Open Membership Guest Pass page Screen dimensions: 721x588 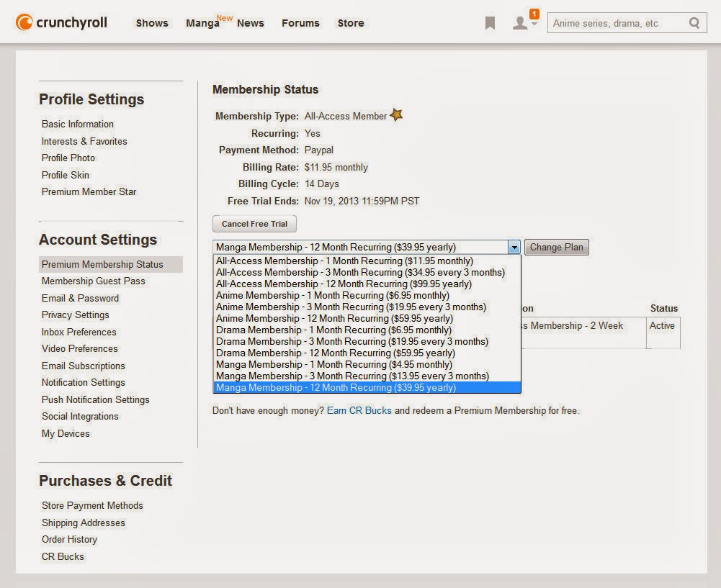(x=94, y=281)
